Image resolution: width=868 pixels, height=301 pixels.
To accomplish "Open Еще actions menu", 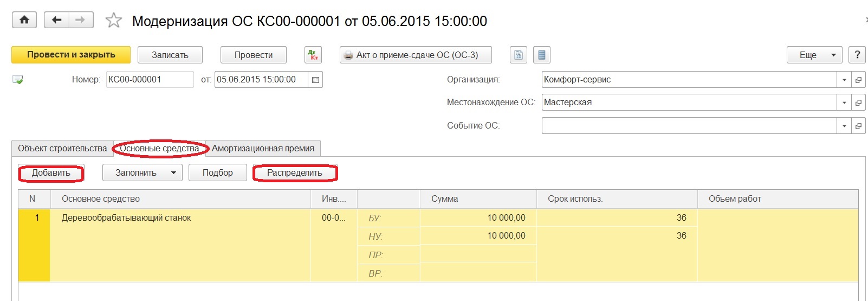I will coord(814,55).
